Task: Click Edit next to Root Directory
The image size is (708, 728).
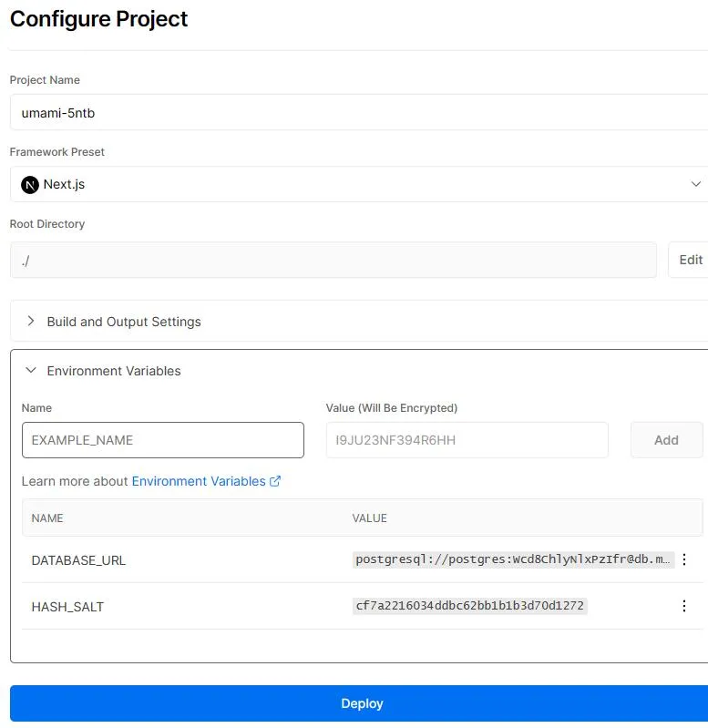Action: click(689, 260)
